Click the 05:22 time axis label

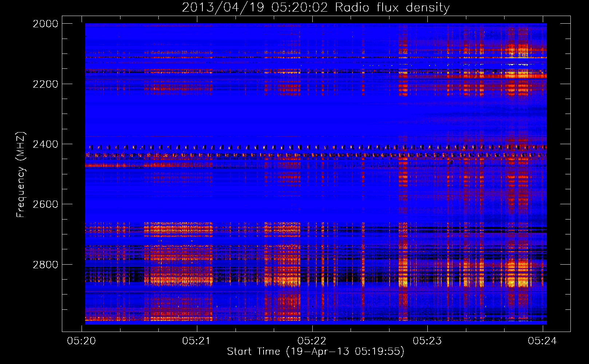click(312, 341)
